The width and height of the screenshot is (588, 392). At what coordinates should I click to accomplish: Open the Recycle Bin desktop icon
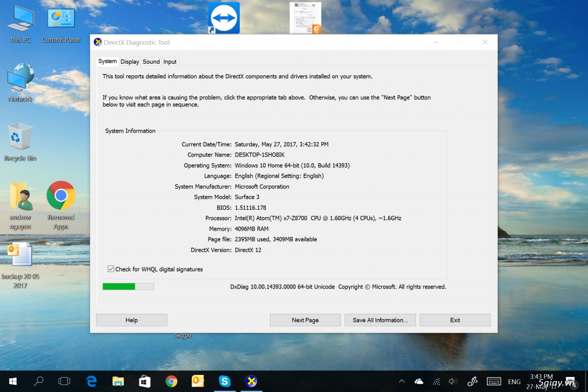click(20, 138)
